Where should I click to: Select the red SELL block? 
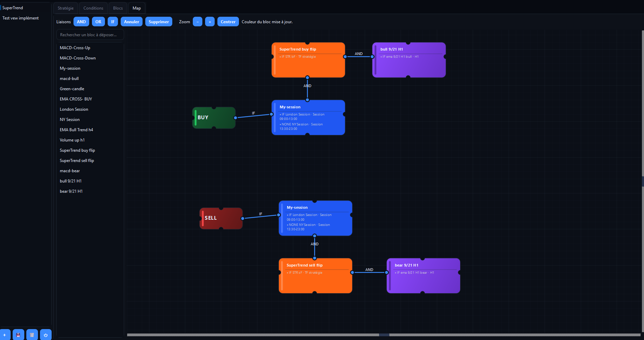221,218
